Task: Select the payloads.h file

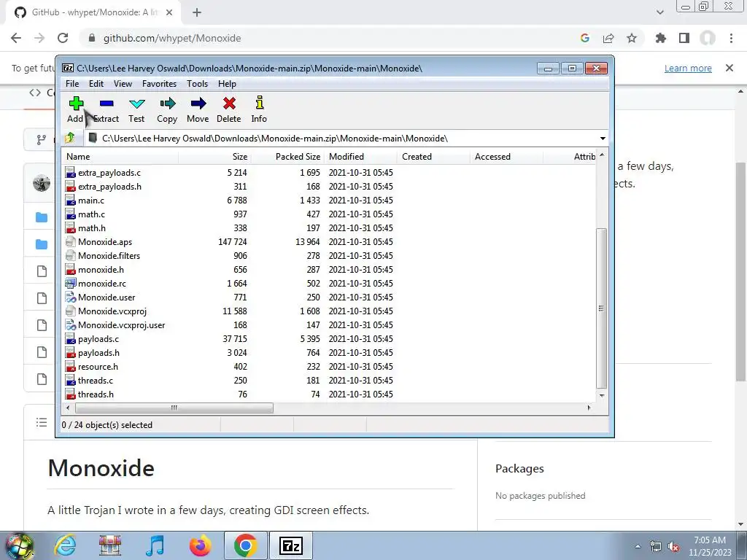Action: tap(98, 352)
